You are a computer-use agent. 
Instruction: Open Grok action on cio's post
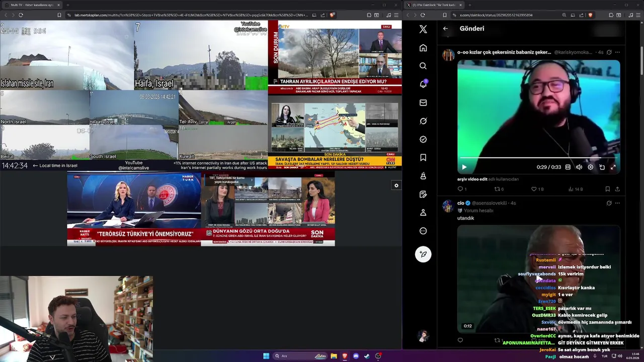(609, 203)
